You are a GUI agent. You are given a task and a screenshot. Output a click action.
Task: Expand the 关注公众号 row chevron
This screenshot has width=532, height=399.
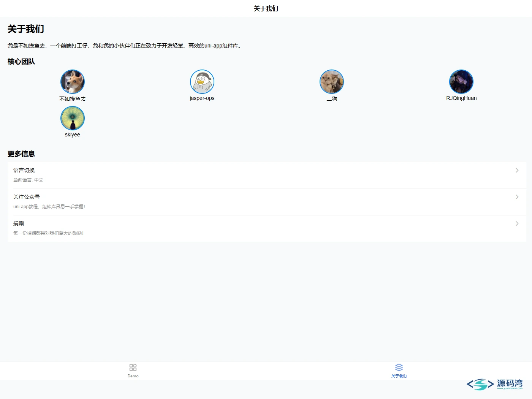[x=517, y=197]
